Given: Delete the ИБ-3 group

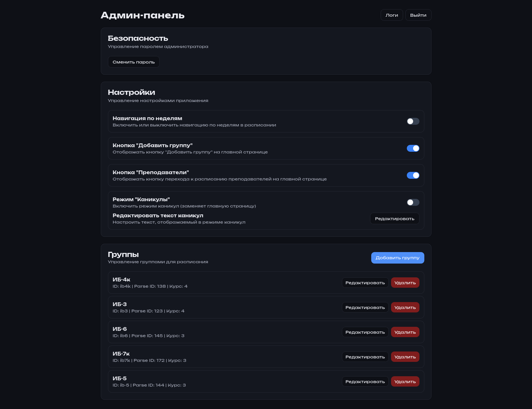Looking at the screenshot, I should (405, 308).
